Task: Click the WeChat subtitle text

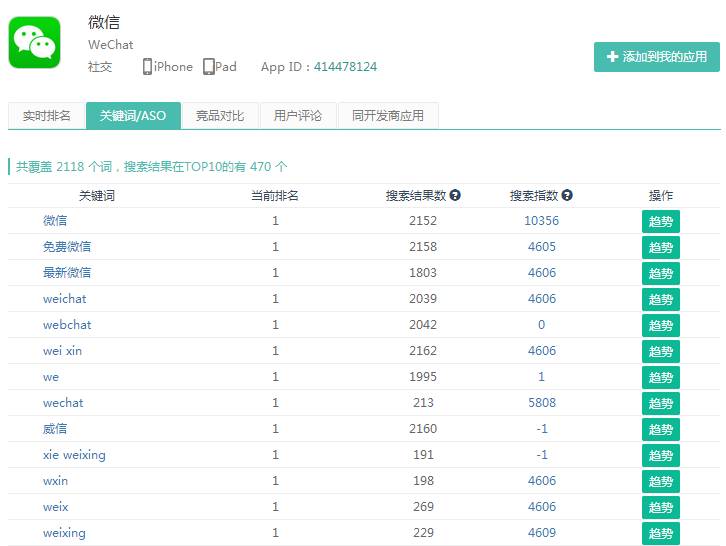Action: tap(111, 44)
